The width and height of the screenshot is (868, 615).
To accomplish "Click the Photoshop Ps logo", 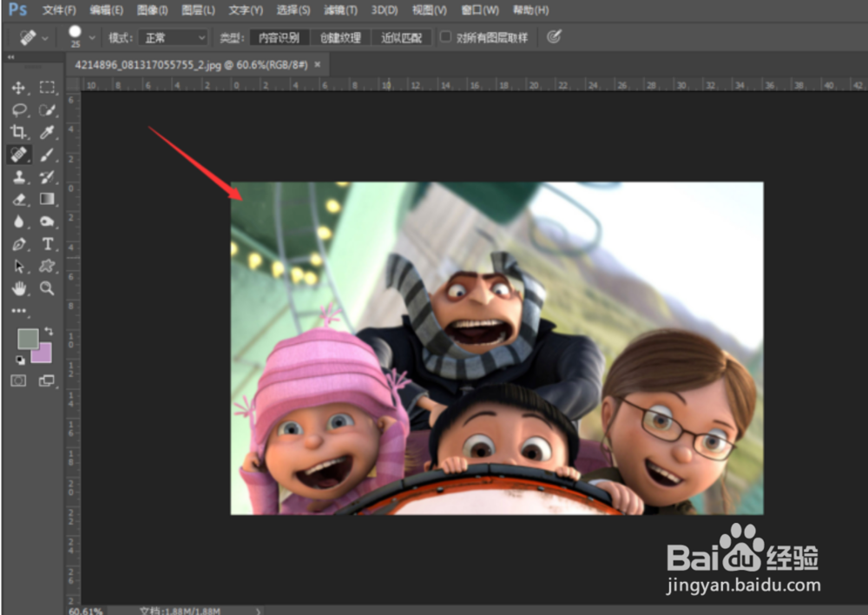I will 17,10.
